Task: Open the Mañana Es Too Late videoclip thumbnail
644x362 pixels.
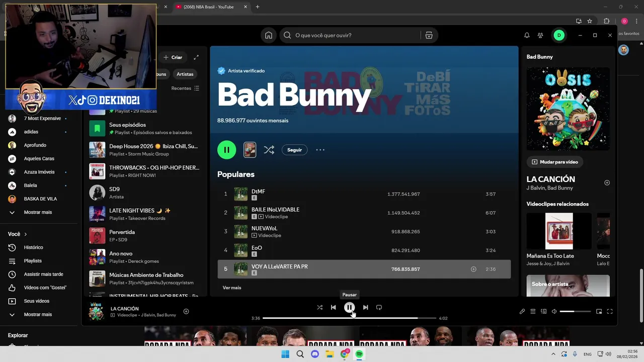Action: click(x=559, y=231)
